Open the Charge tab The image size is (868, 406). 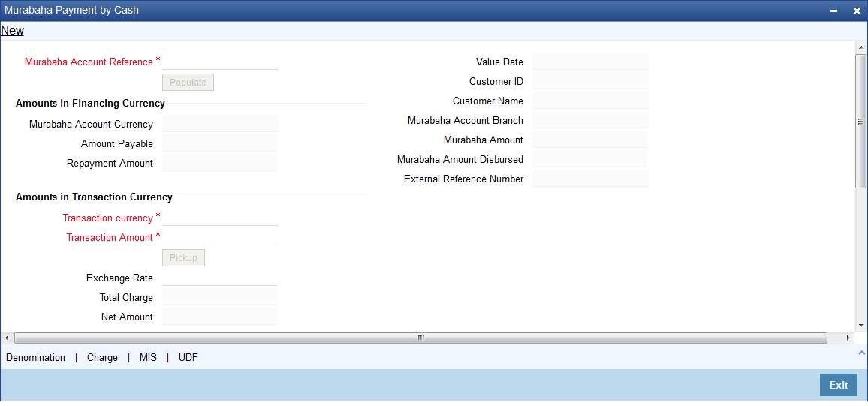[102, 357]
